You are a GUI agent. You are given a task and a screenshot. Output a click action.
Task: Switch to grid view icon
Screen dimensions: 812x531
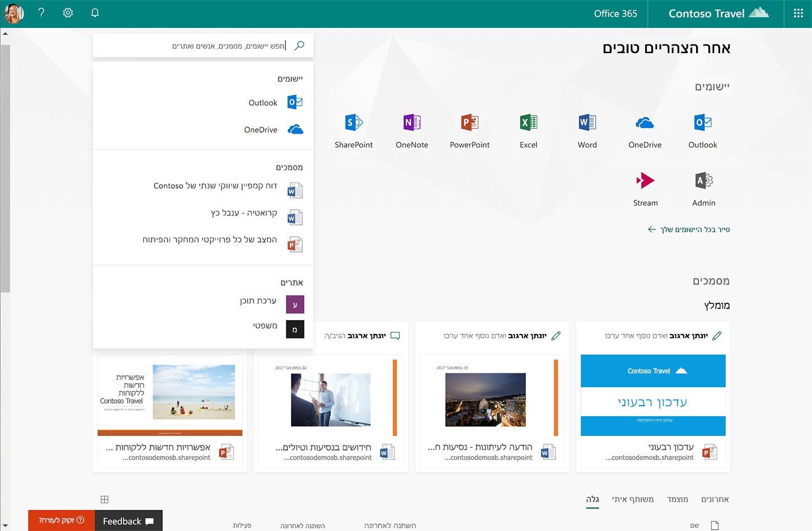click(105, 499)
